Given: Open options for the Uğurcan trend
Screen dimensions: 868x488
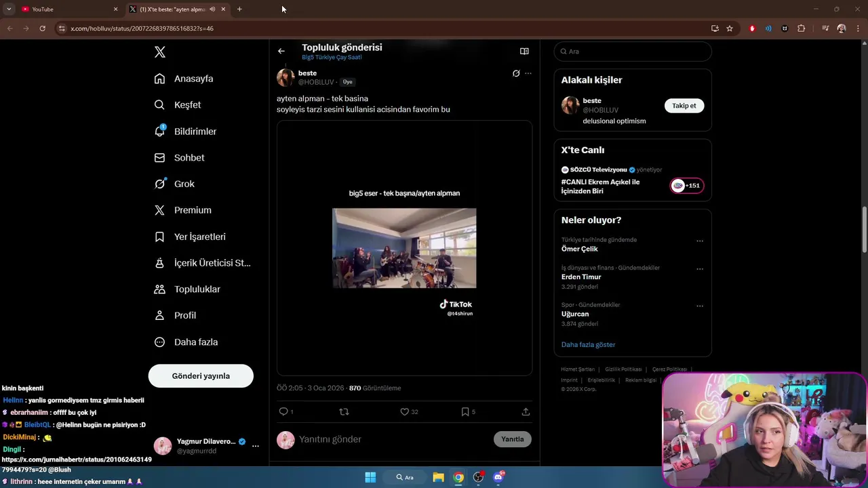Looking at the screenshot, I should point(700,306).
